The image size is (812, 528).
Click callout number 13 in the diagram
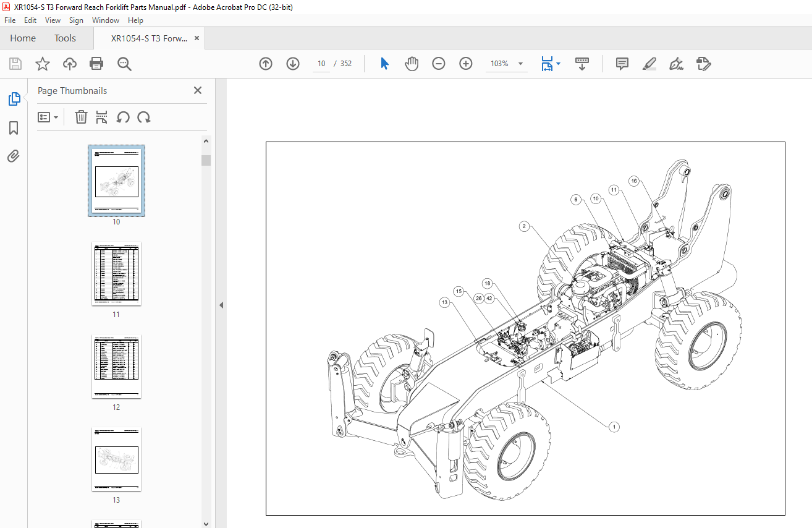[x=444, y=303]
